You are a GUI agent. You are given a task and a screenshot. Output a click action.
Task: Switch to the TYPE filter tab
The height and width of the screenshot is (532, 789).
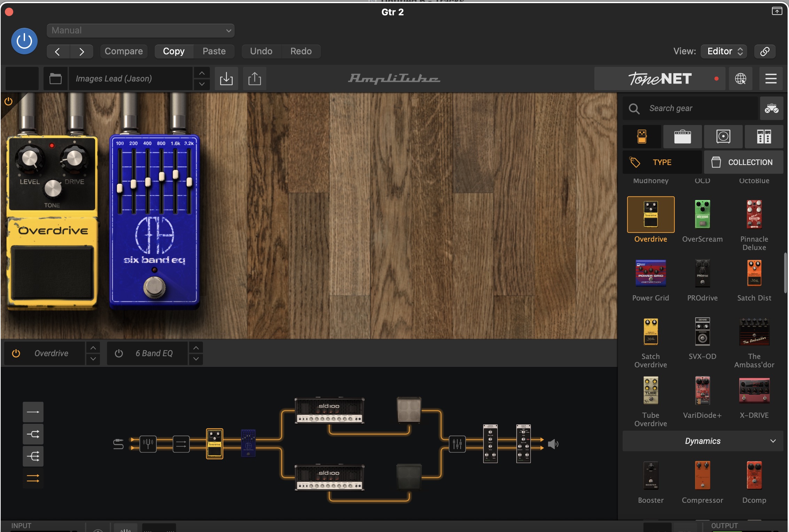point(662,162)
